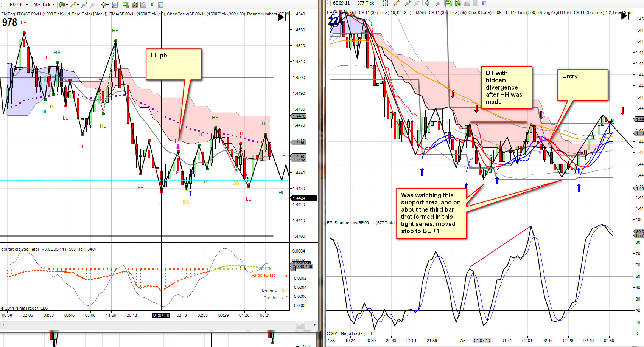Open Indicators in the 377 Tick chart toolbar
This screenshot has width=644, height=347.
467,3
